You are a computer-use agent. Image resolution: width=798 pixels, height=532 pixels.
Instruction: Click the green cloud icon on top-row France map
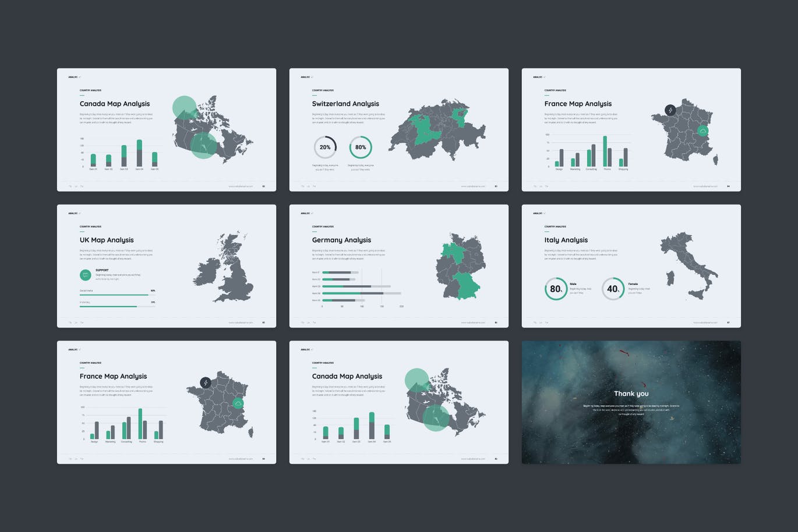click(702, 132)
